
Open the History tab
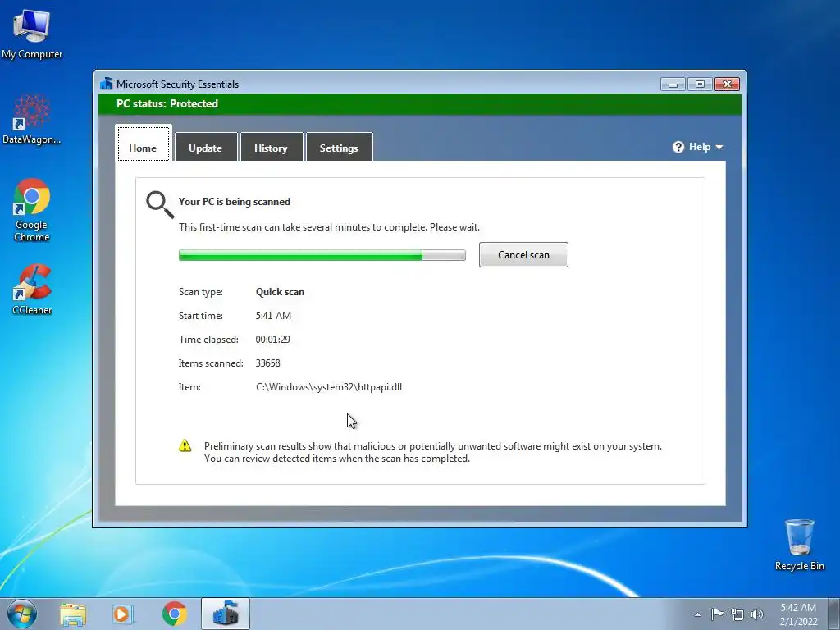(271, 147)
